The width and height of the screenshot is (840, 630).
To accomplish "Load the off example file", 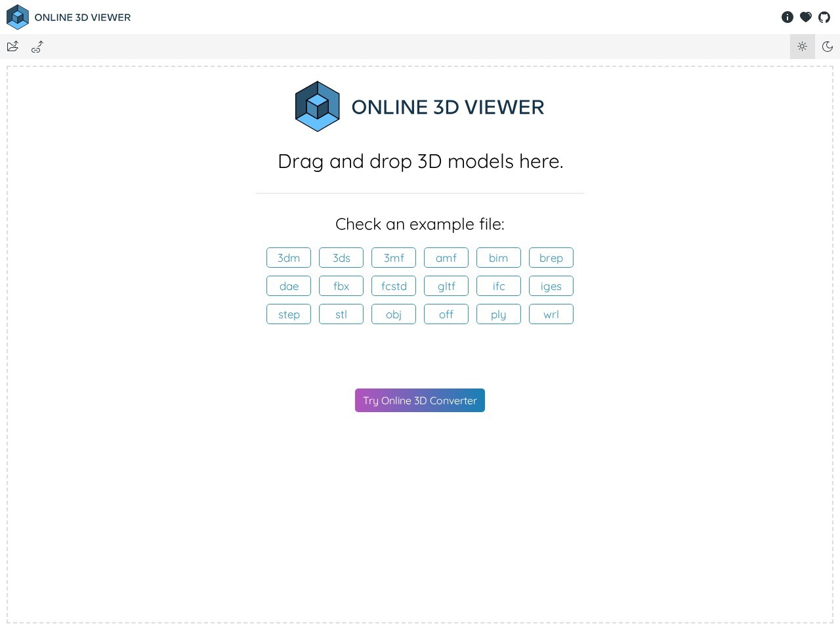I will pos(446,314).
